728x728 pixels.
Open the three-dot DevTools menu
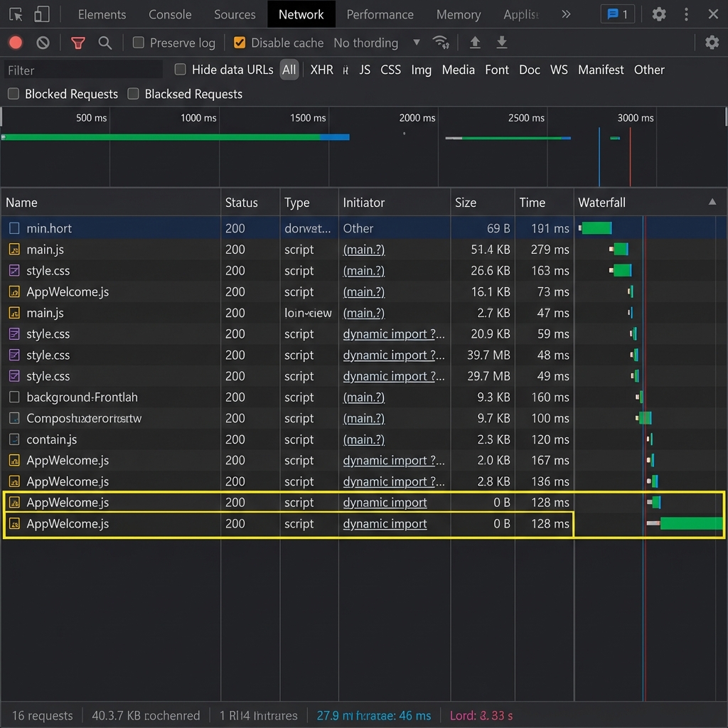686,14
